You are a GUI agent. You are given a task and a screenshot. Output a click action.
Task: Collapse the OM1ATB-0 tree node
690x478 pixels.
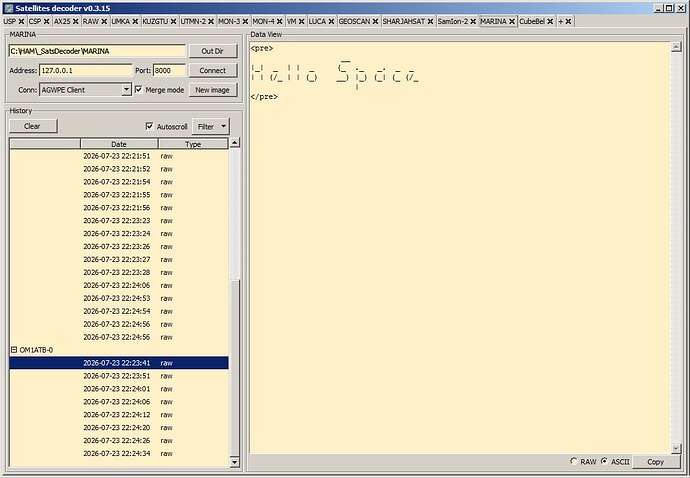pos(14,350)
